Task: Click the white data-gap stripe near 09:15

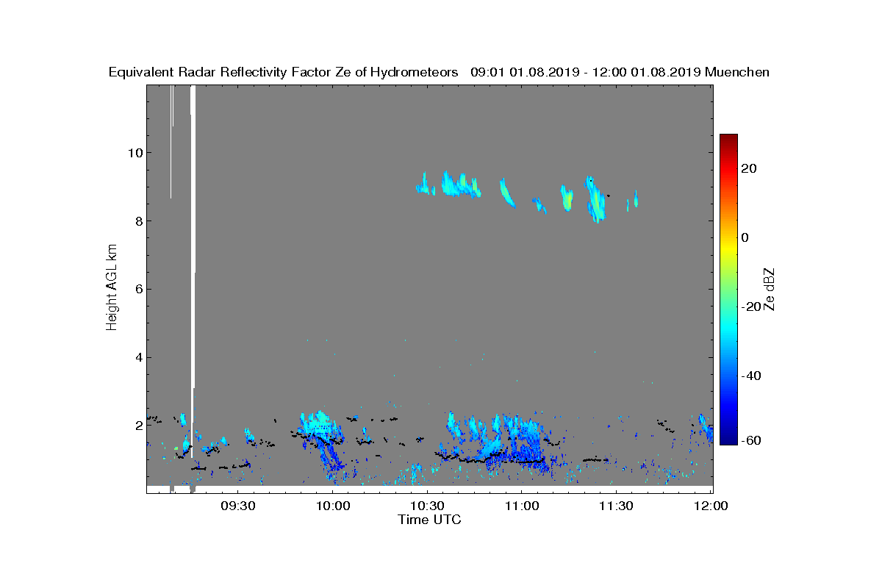Action: point(193,270)
